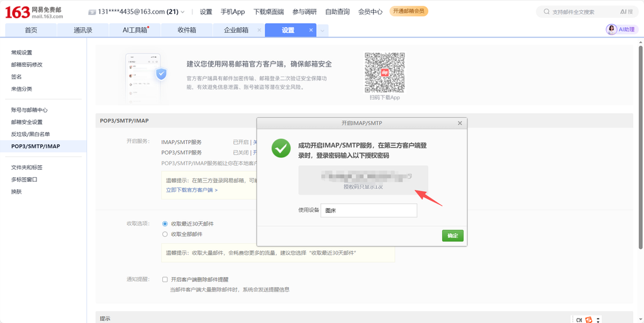Open 来信分类 settings

click(x=21, y=89)
